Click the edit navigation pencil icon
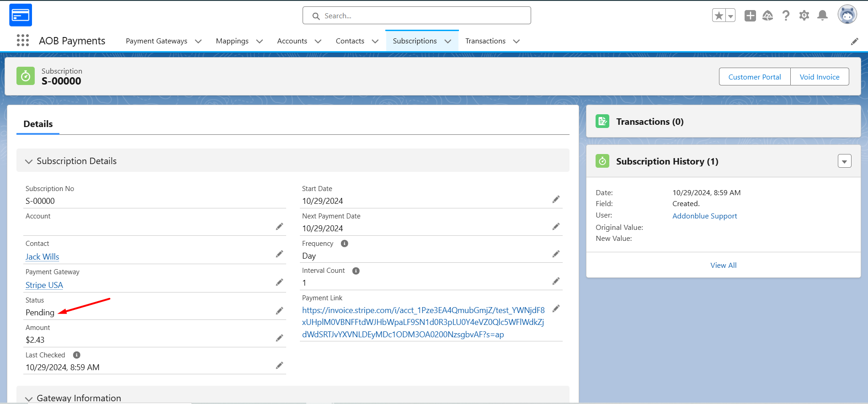Screen dimensions: 868x404 click(x=854, y=42)
